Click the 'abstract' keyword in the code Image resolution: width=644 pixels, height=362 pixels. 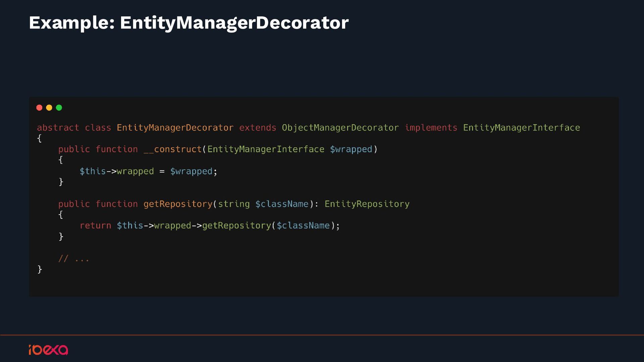(x=58, y=128)
